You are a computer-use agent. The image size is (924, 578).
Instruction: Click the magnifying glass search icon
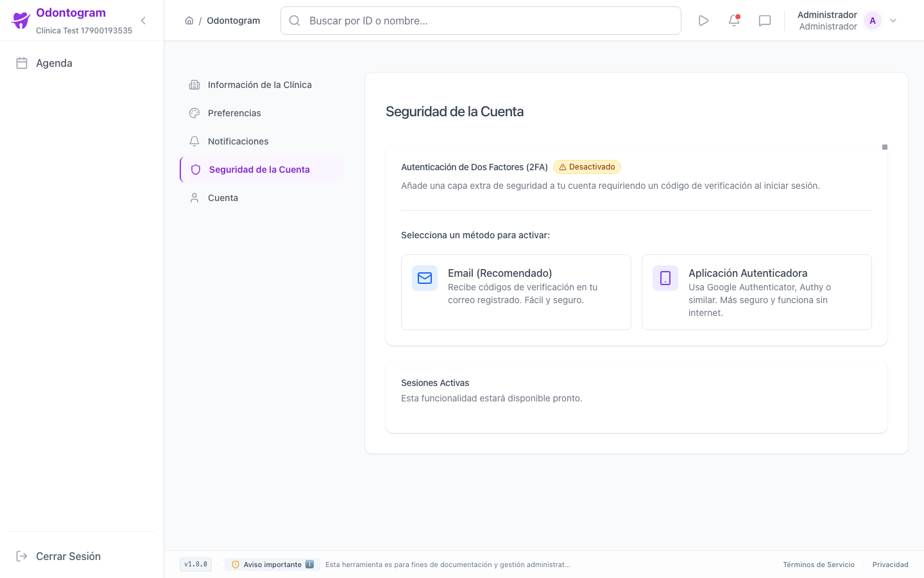(x=295, y=21)
